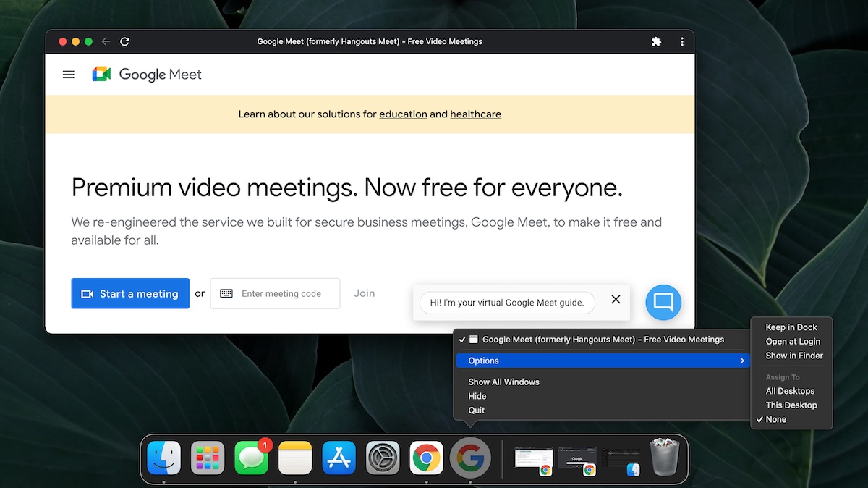Open the blue Meet guide chat bubble
This screenshot has width=868, height=488.
tap(663, 302)
